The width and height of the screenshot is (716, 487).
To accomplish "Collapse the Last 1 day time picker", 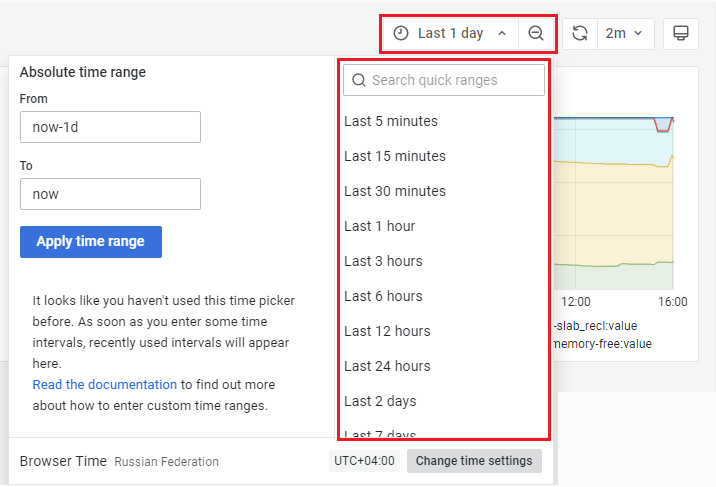I will [451, 33].
